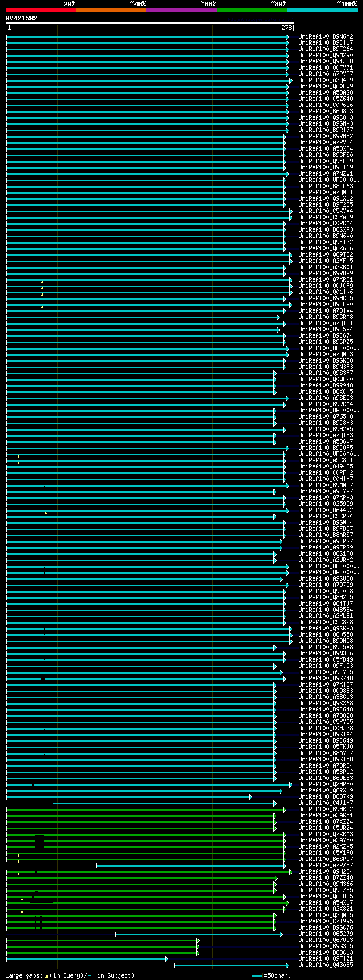Select the UniRef100_B6U8U3 label
This screenshot has width=363, height=980.
tap(326, 111)
